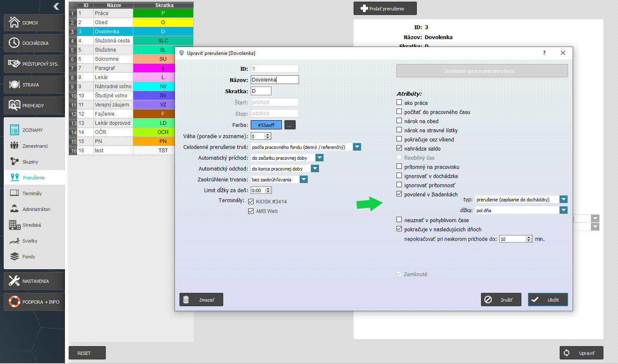Open the DOMOV home section

[x=34, y=23]
